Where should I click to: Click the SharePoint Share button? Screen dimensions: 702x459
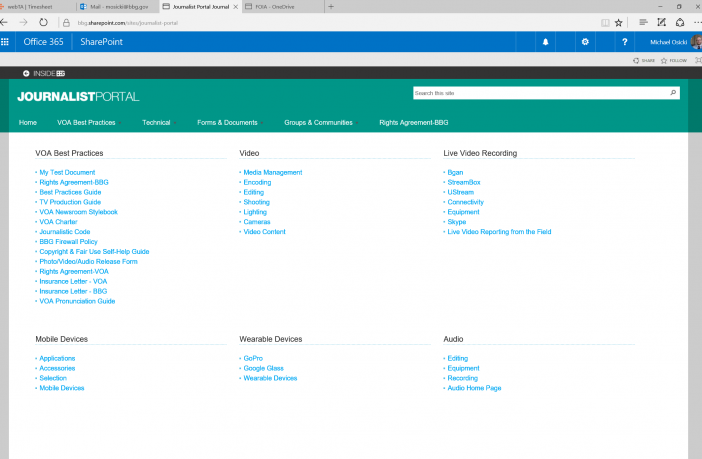tap(644, 60)
